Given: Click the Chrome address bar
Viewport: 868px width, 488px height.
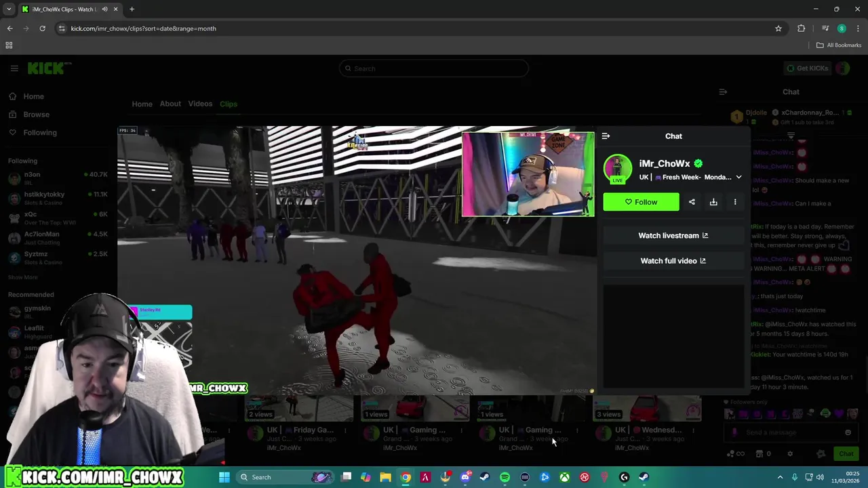Looking at the screenshot, I should click(x=420, y=28).
